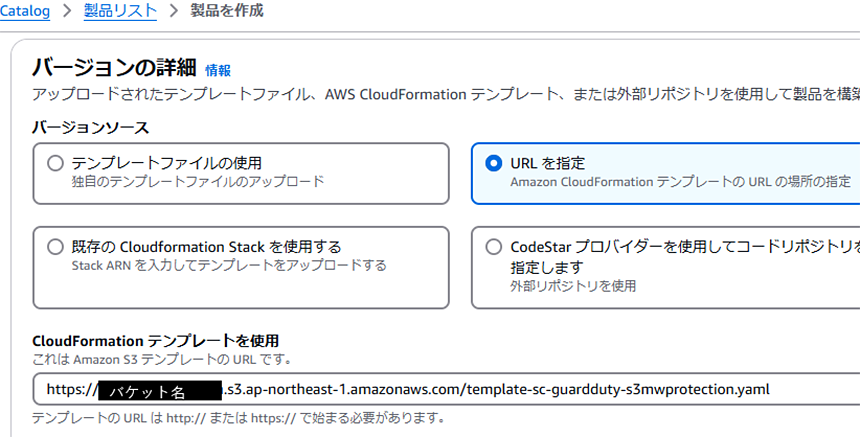Image resolution: width=860 pixels, height=437 pixels.
Task: Click the chevron separator after Catalog
Action: click(x=67, y=11)
